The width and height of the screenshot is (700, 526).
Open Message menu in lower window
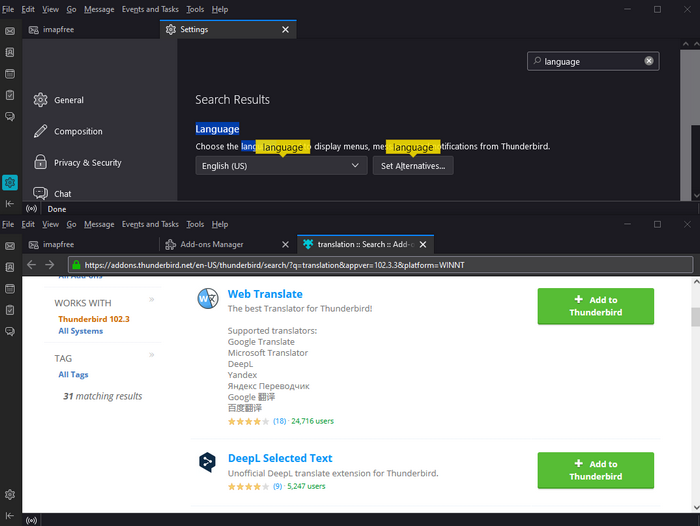pos(99,224)
